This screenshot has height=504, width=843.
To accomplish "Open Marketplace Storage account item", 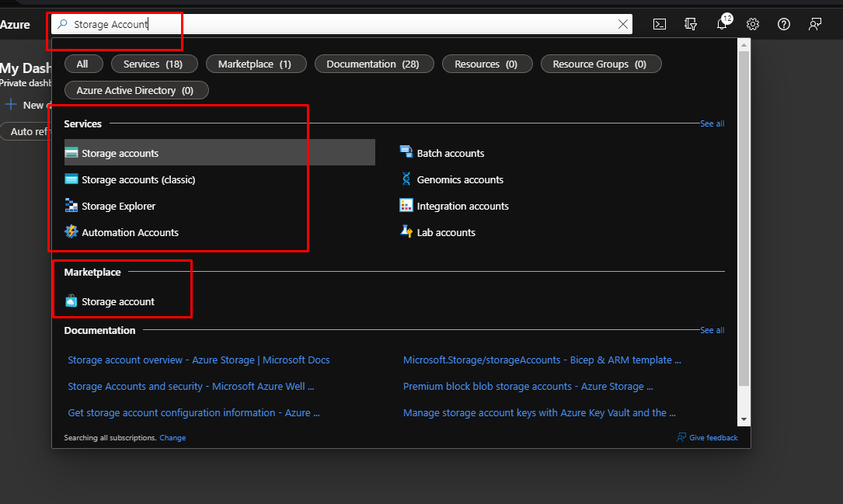I will pyautogui.click(x=118, y=301).
